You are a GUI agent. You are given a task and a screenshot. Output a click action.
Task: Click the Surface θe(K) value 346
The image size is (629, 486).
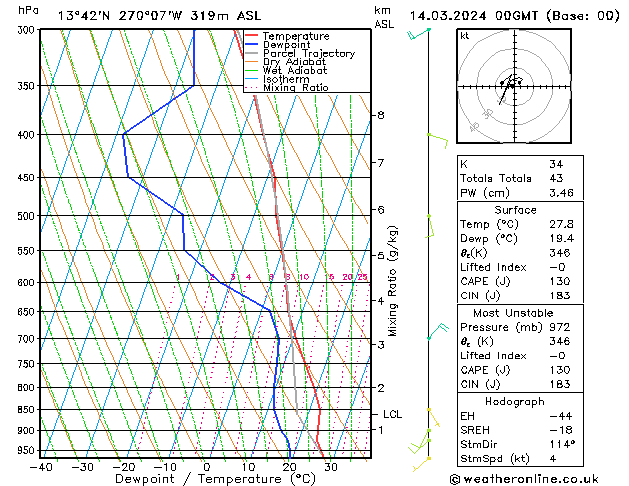560,253
